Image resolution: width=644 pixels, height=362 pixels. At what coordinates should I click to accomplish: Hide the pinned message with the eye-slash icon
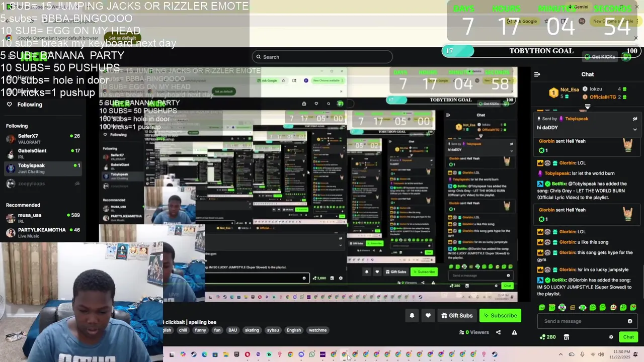click(635, 119)
